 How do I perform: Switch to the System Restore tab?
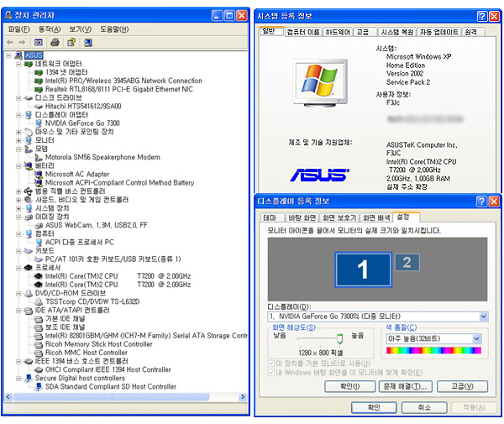coord(397,32)
